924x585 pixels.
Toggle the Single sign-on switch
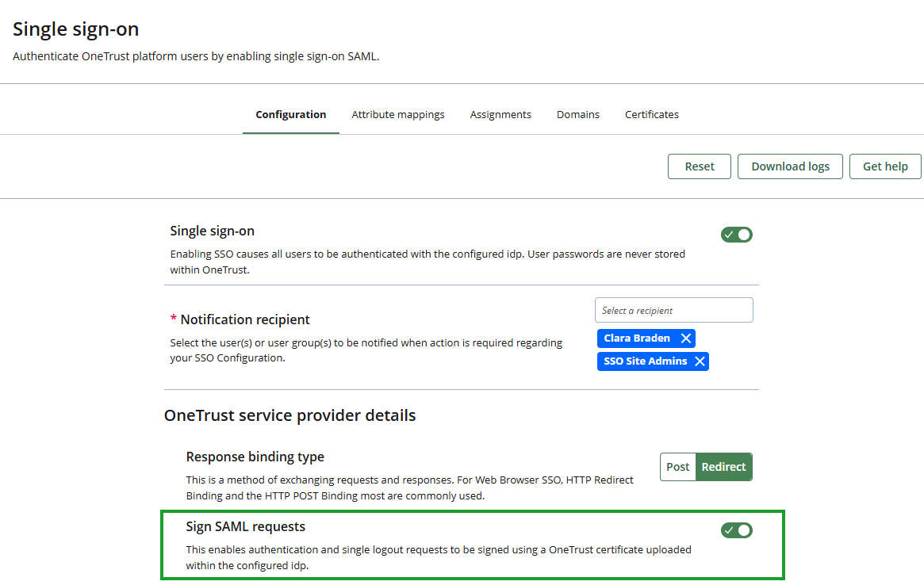tap(736, 235)
